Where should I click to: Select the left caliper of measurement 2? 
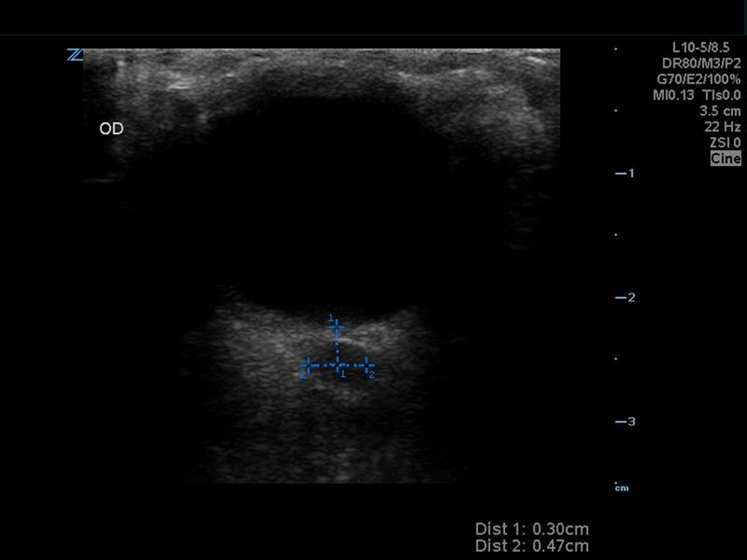[310, 365]
